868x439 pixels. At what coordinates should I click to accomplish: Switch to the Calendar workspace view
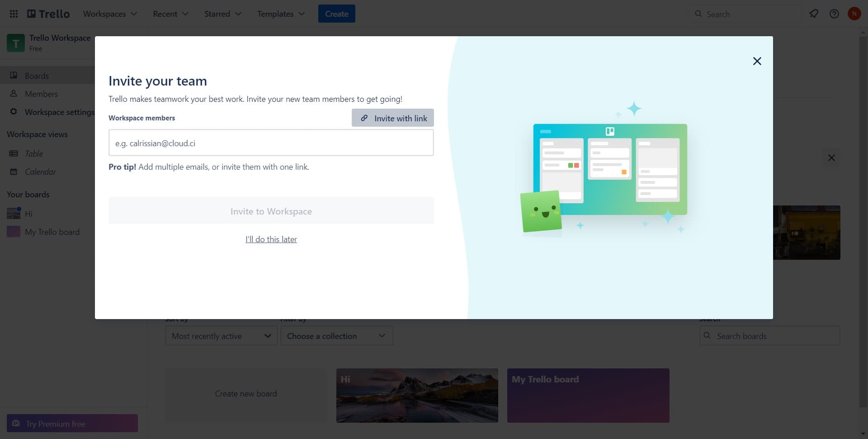coord(40,172)
